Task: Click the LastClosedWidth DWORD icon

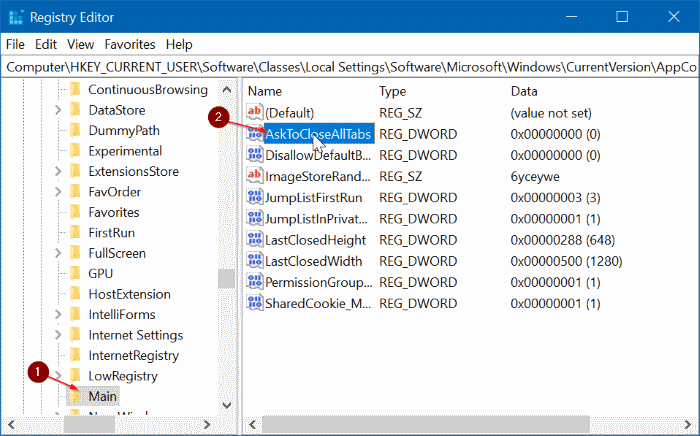Action: click(x=255, y=261)
